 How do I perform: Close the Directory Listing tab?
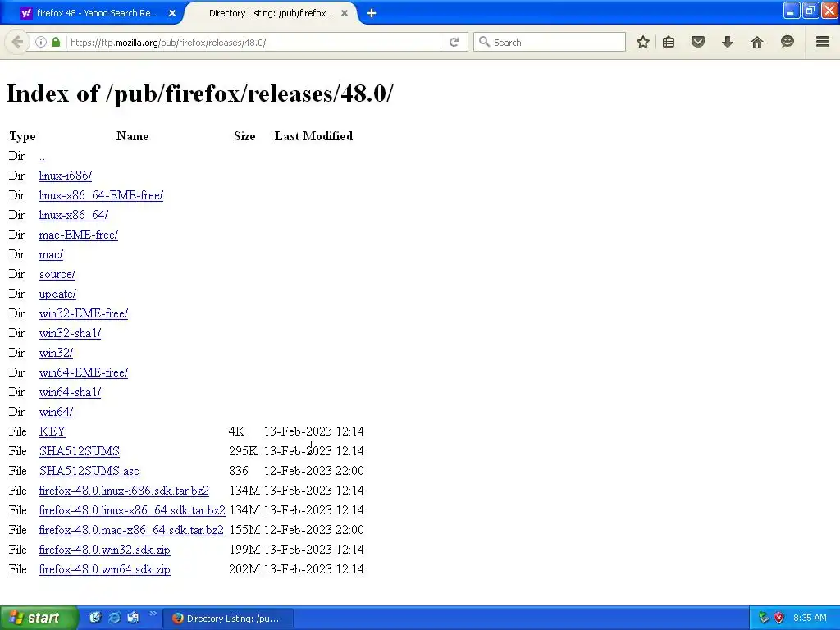[x=345, y=13]
